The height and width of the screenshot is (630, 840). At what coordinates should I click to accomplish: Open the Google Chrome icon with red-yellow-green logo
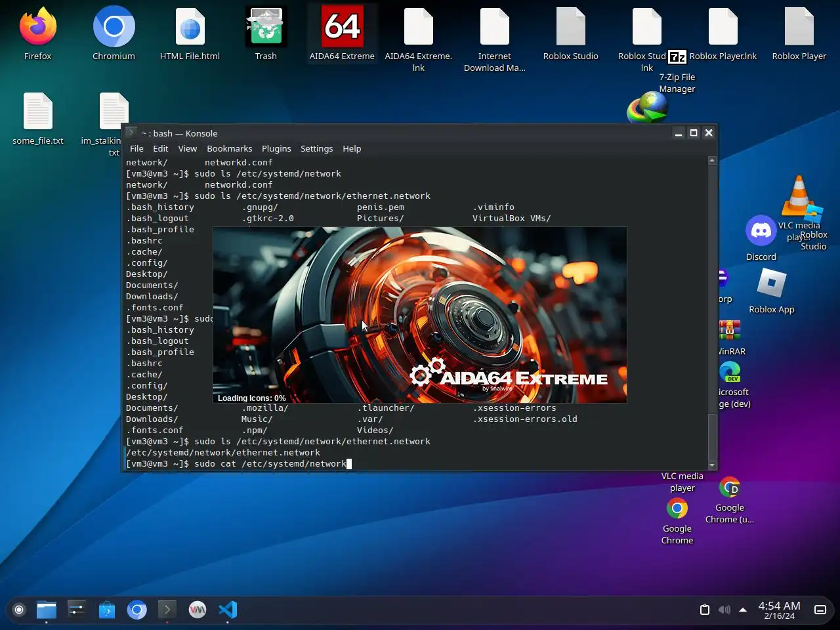click(677, 509)
